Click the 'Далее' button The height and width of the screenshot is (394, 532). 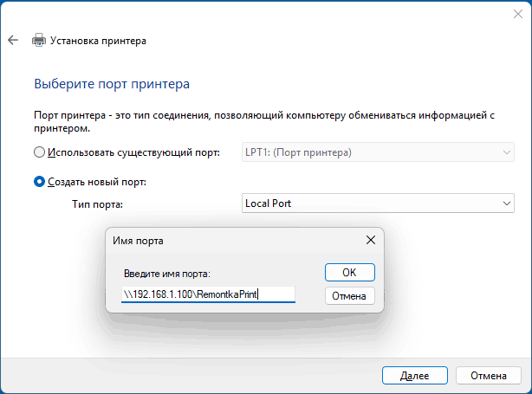[x=415, y=375]
